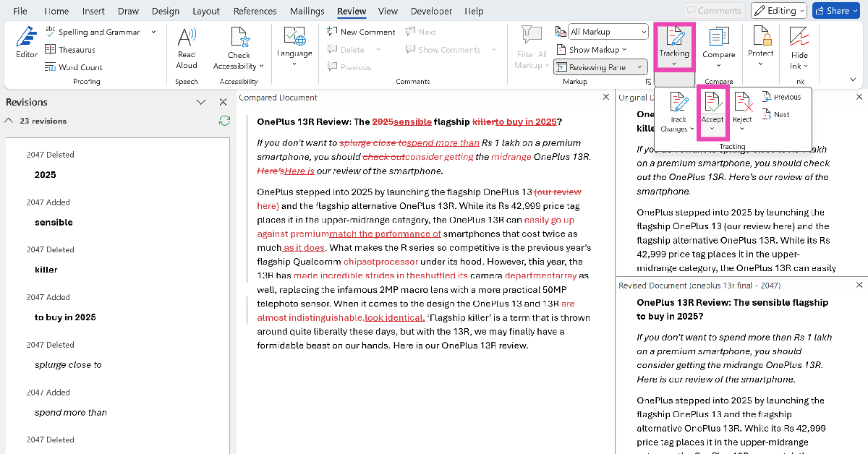Switch to the References tab

[255, 11]
